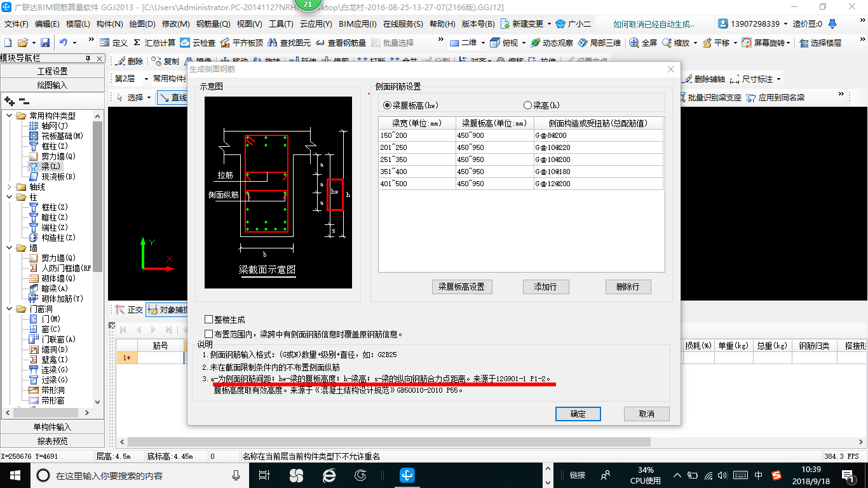868x488 pixels.
Task: Collapse all tree nodes minus icon
Action: pos(24,100)
